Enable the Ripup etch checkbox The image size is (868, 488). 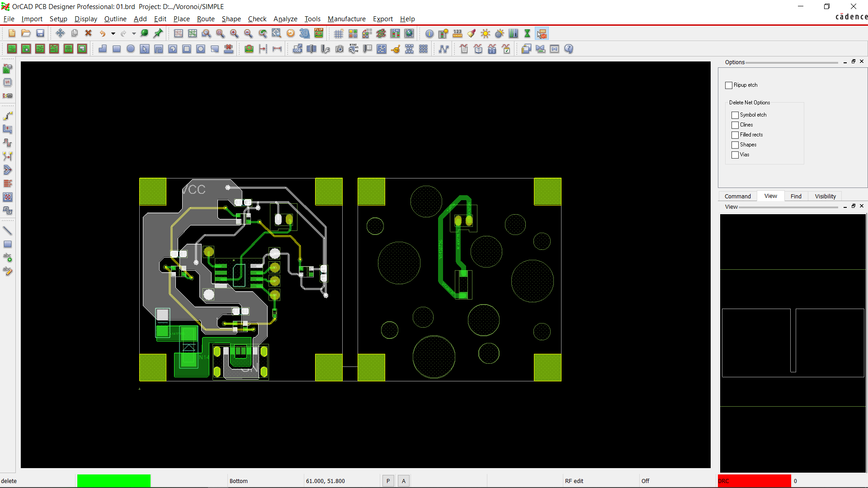point(729,85)
